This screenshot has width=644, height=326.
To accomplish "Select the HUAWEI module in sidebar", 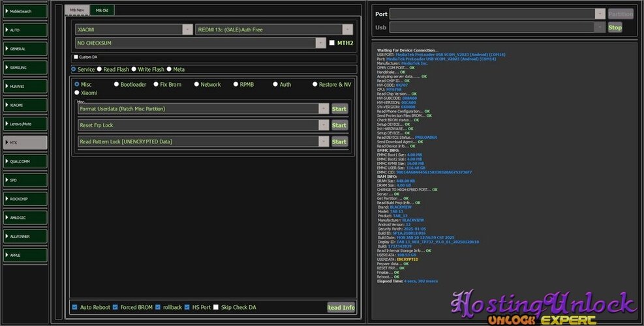I will [x=25, y=86].
